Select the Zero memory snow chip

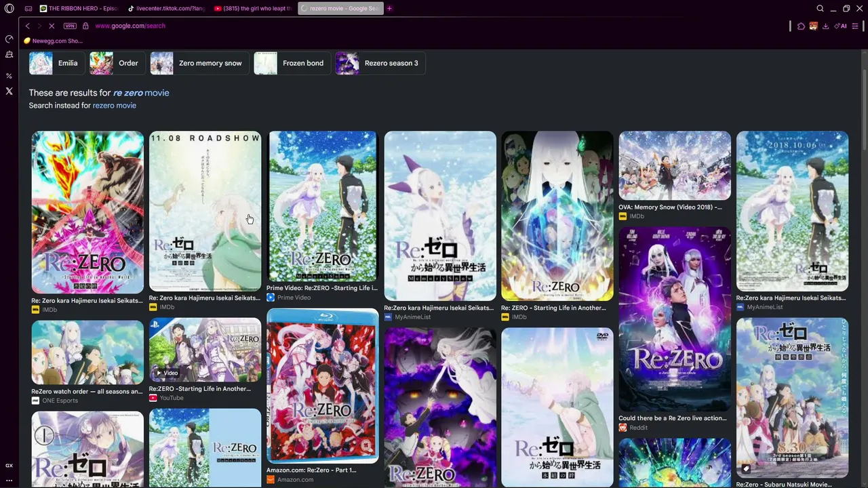click(199, 63)
